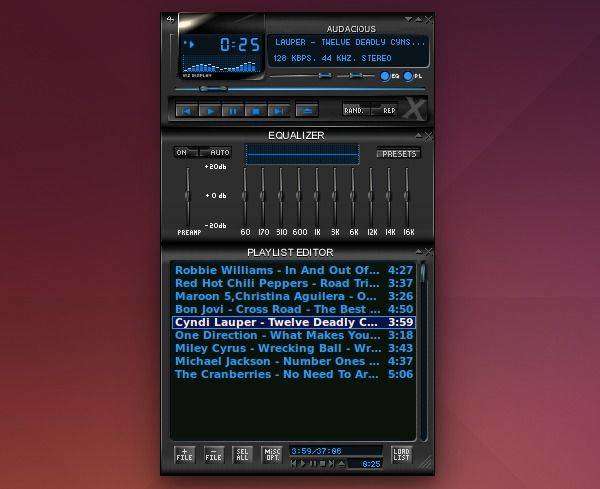Click the 1K band slider
The width and height of the screenshot is (600, 489).
(317, 197)
